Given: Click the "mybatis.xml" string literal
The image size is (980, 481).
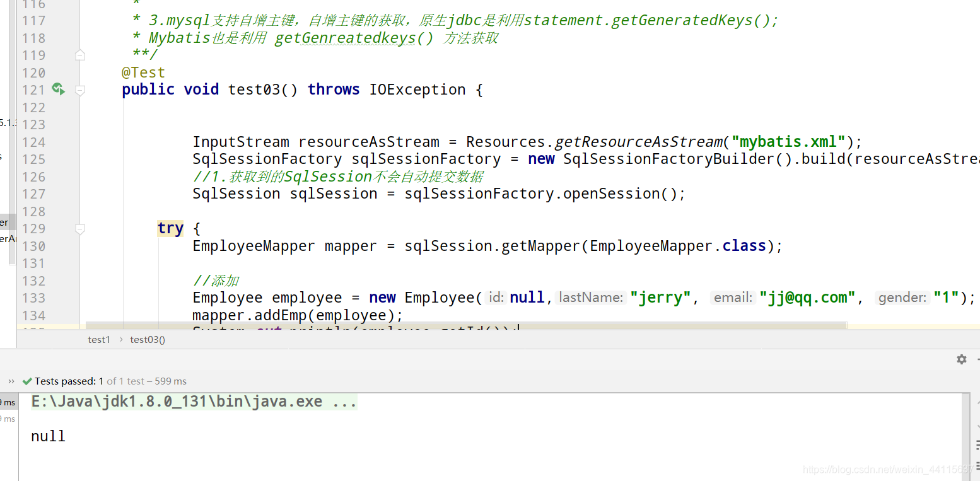Looking at the screenshot, I should tap(788, 142).
